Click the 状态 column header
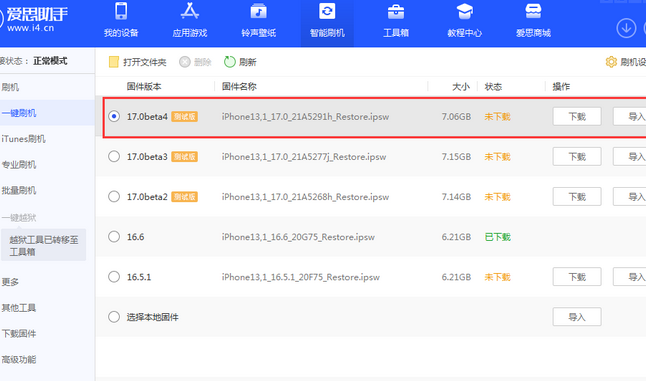This screenshot has height=381, width=646. [493, 87]
